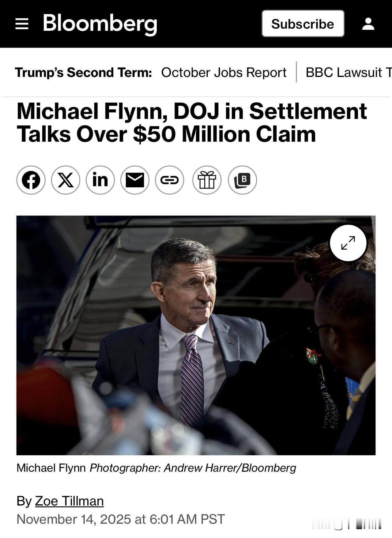Share the article via email
This screenshot has width=392, height=538.
pyautogui.click(x=135, y=180)
